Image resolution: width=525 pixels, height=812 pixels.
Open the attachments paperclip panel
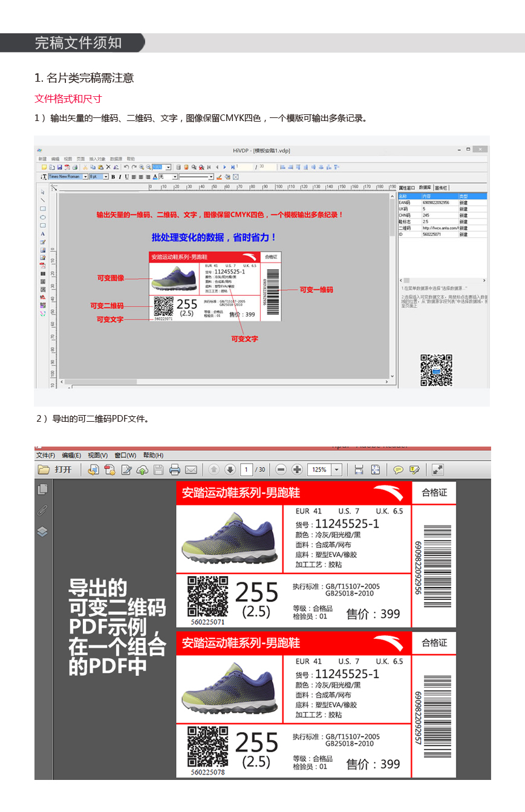42,510
